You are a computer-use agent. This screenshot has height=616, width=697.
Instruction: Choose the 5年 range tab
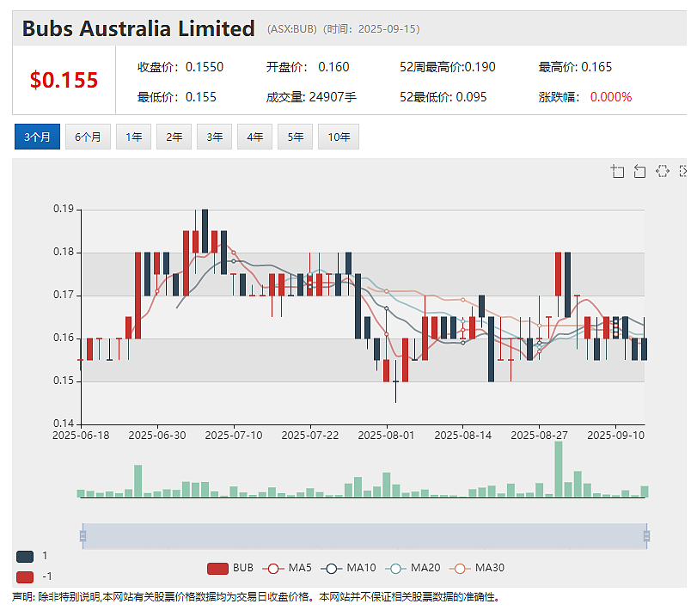click(x=295, y=137)
